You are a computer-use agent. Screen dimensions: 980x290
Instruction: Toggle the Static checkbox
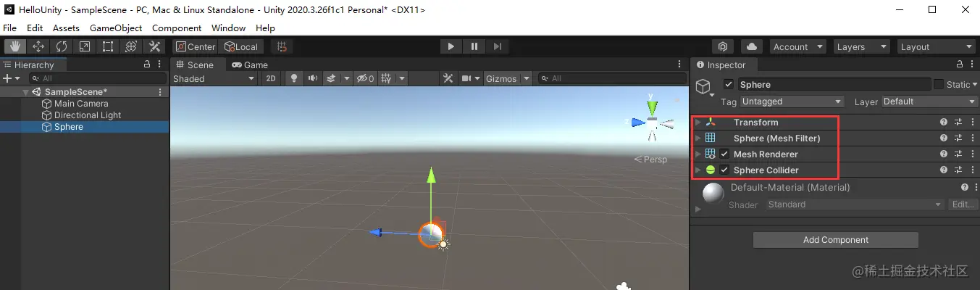[x=939, y=85]
